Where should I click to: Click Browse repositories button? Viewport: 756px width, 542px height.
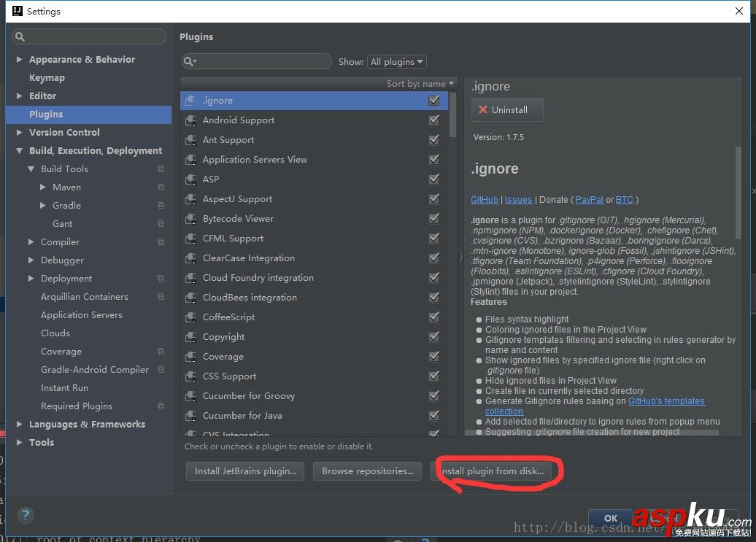pos(367,471)
